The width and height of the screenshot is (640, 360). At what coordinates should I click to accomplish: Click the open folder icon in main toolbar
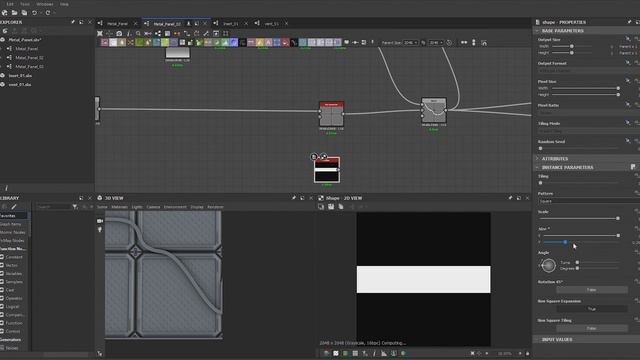[14, 13]
